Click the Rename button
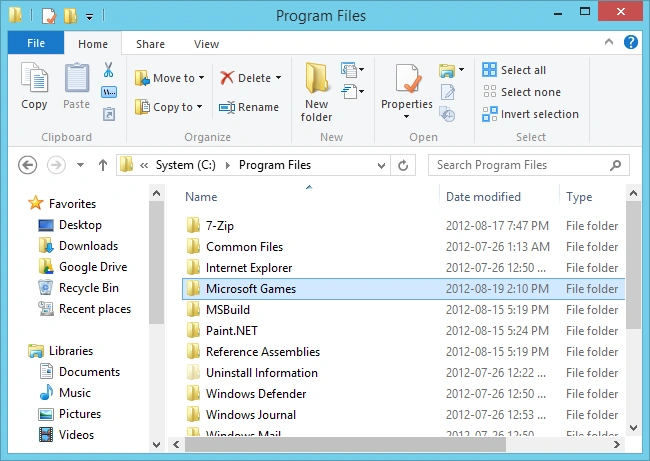 pyautogui.click(x=249, y=107)
